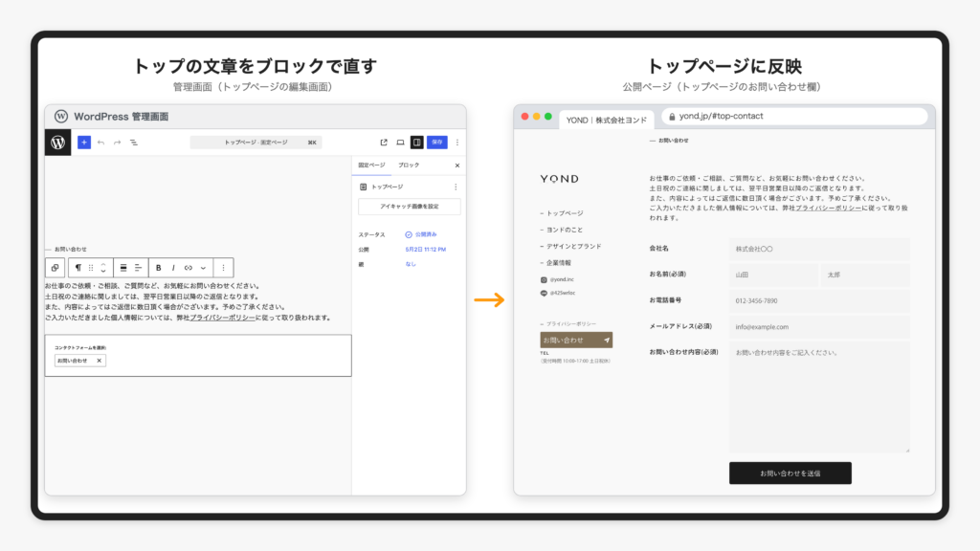Close the settings sidebar with X
Viewport: 980px width, 551px height.
pos(457,165)
